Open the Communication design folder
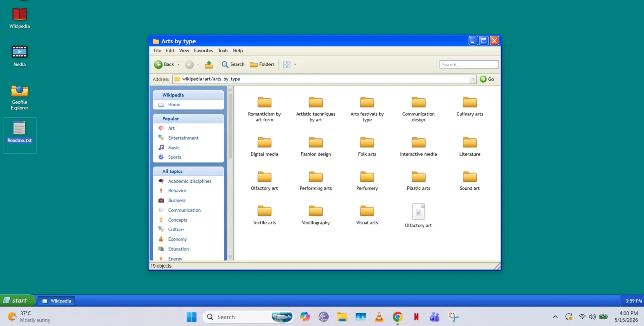644x326 pixels. point(418,109)
